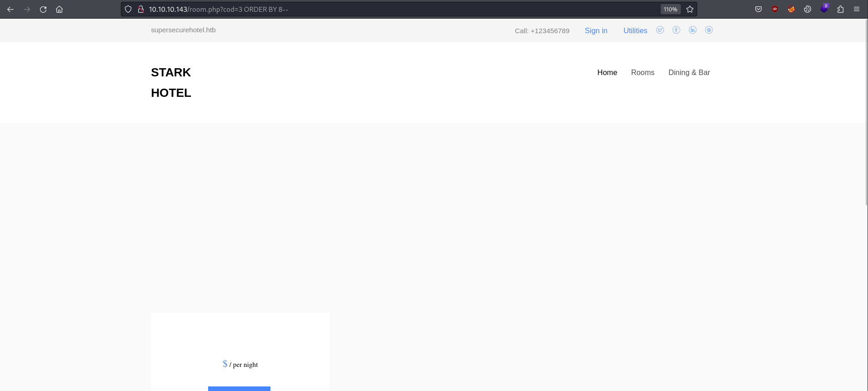Viewport: 868px width, 391px height.
Task: Reset the 110% zoom level indicator
Action: pos(670,9)
